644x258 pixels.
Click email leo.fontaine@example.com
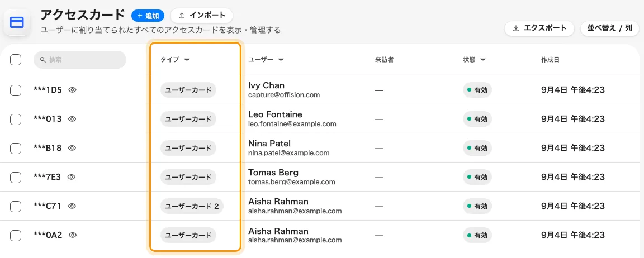pos(292,124)
